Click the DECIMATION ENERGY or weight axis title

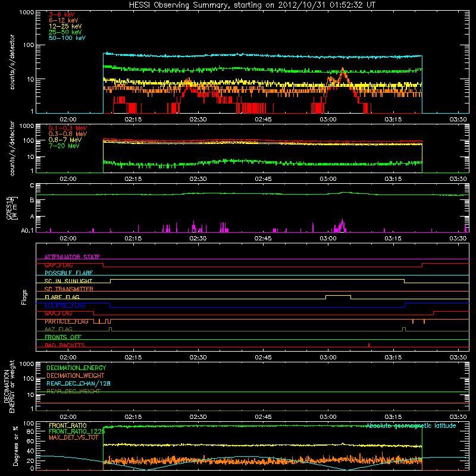(x=10, y=387)
